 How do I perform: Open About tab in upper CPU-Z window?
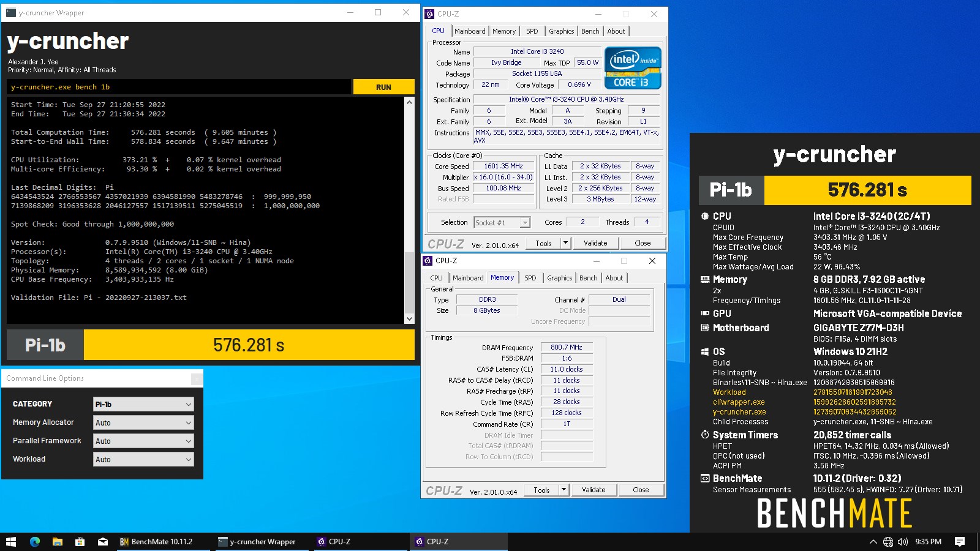pyautogui.click(x=616, y=31)
